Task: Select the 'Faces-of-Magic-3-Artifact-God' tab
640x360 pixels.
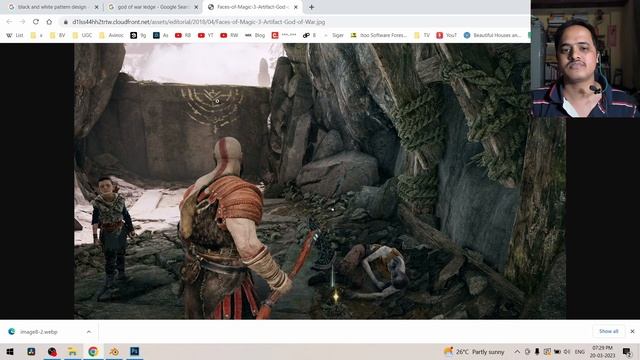Action: (252, 7)
